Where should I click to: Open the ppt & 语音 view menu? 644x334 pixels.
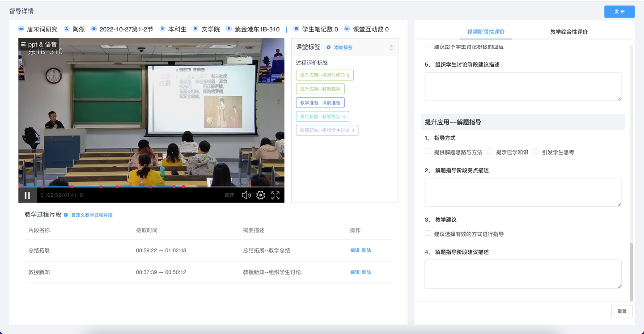click(x=38, y=45)
